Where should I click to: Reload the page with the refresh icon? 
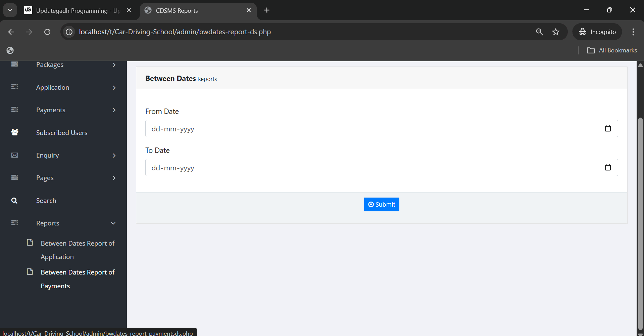click(x=47, y=32)
